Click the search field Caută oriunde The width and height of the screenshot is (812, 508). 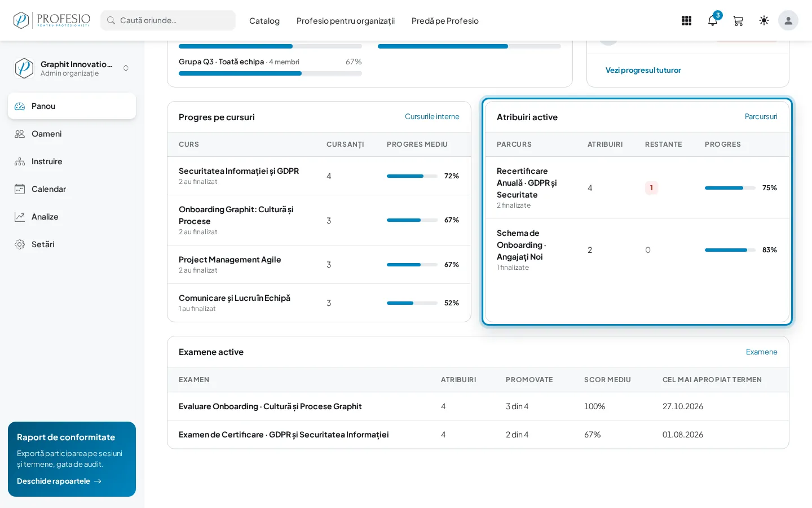[x=168, y=20]
